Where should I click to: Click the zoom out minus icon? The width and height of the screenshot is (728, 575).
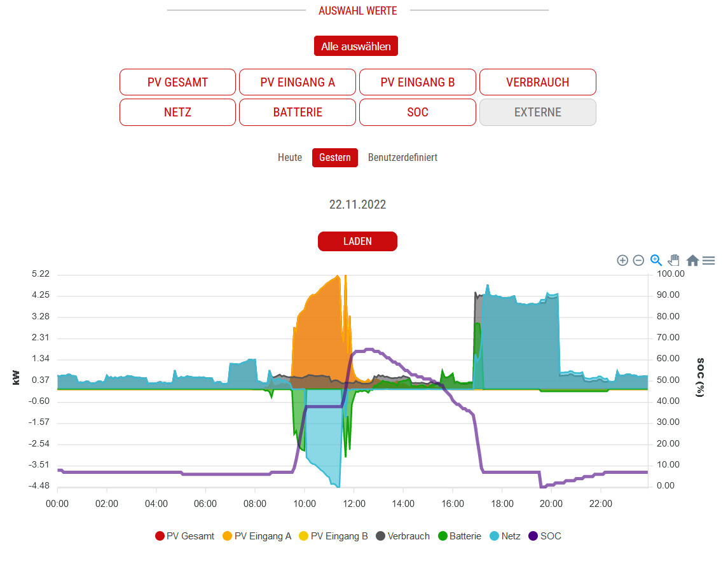coord(638,260)
